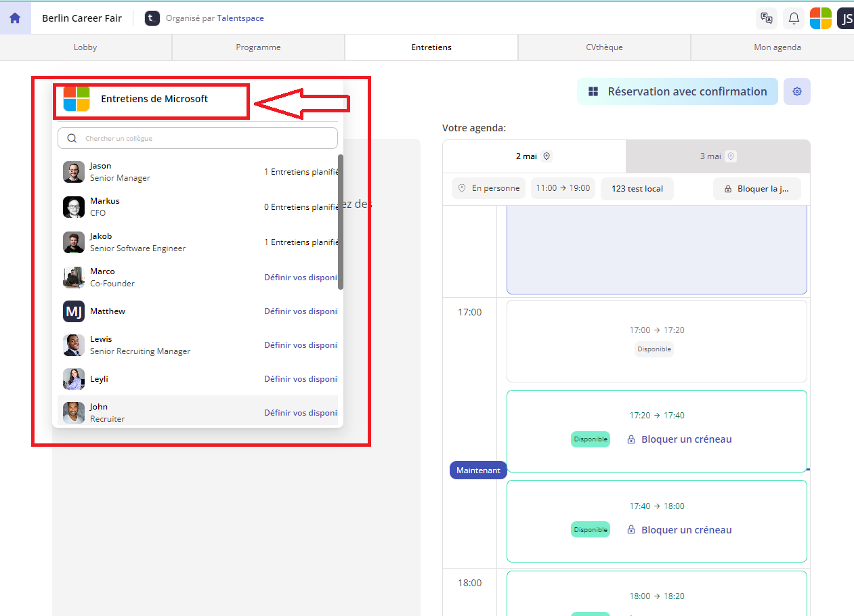Image resolution: width=854 pixels, height=616 pixels.
Task: Block the 17:20 → 17:40 slot
Action: [679, 439]
